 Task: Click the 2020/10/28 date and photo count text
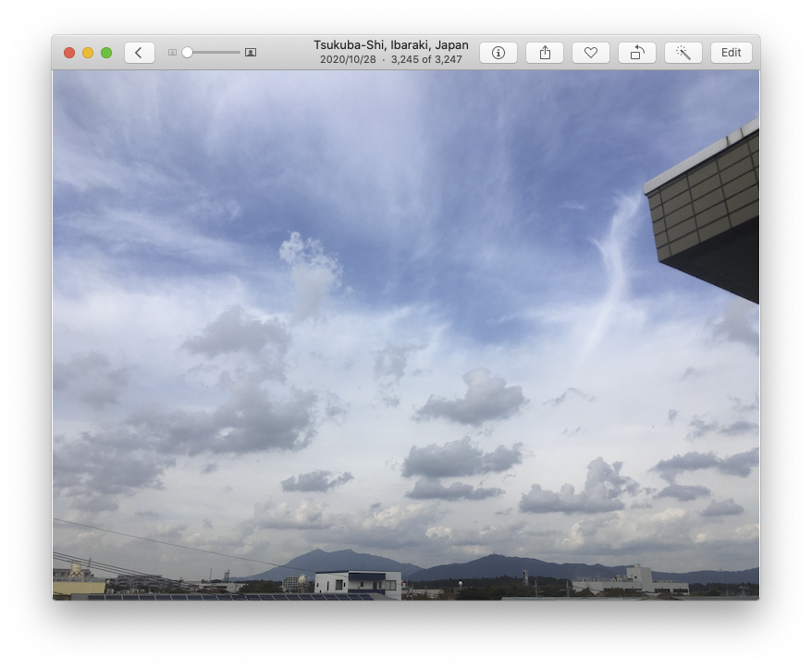pyautogui.click(x=390, y=59)
